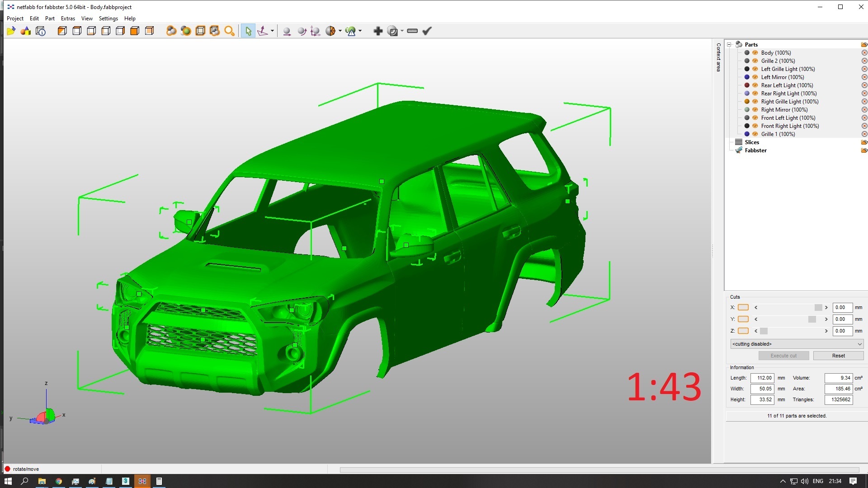Select the move part tool
Image resolution: width=868 pixels, height=488 pixels.
coord(287,31)
